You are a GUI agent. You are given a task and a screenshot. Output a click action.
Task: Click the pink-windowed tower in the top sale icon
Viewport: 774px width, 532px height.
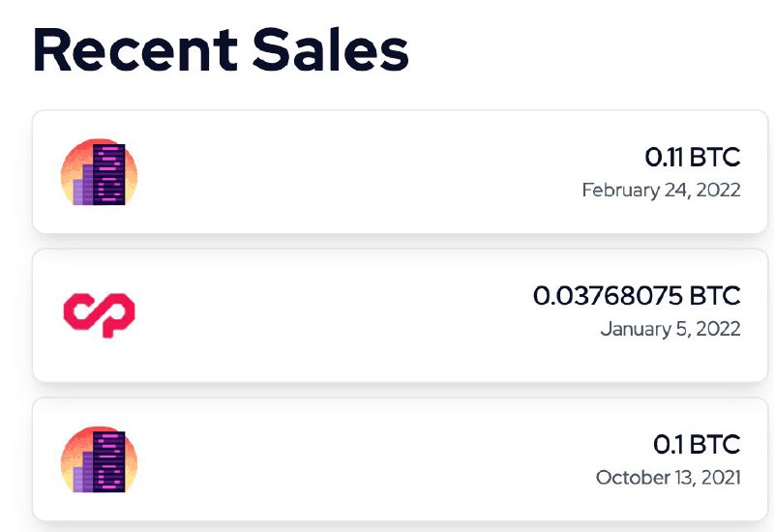[109, 174]
